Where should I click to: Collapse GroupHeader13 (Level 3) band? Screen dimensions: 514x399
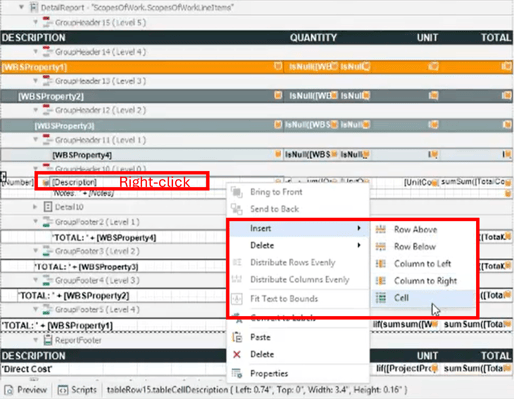click(x=35, y=81)
